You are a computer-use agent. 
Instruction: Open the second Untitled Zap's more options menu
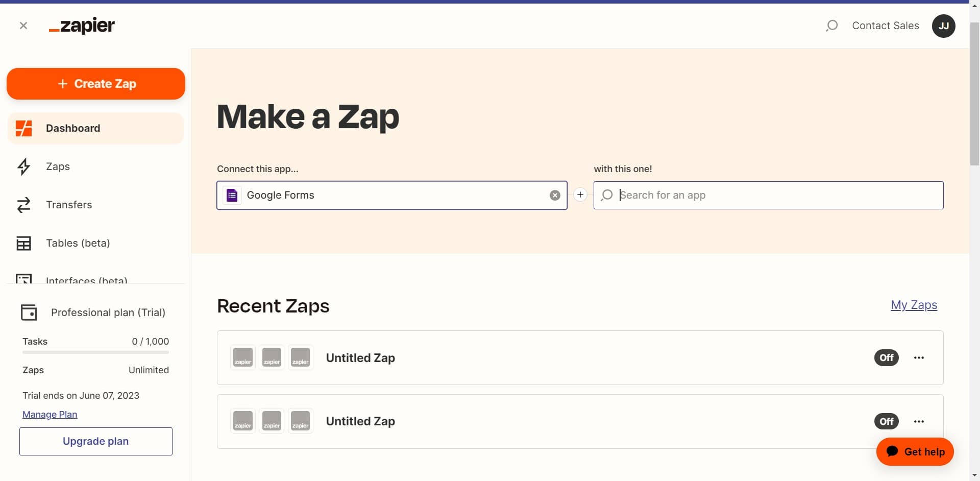coord(919,421)
